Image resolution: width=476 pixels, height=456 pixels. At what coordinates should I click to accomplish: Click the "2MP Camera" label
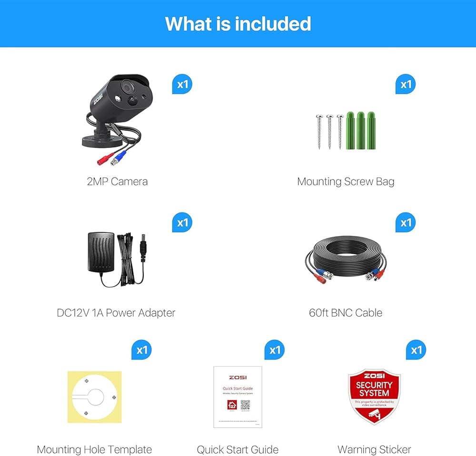pos(117,181)
